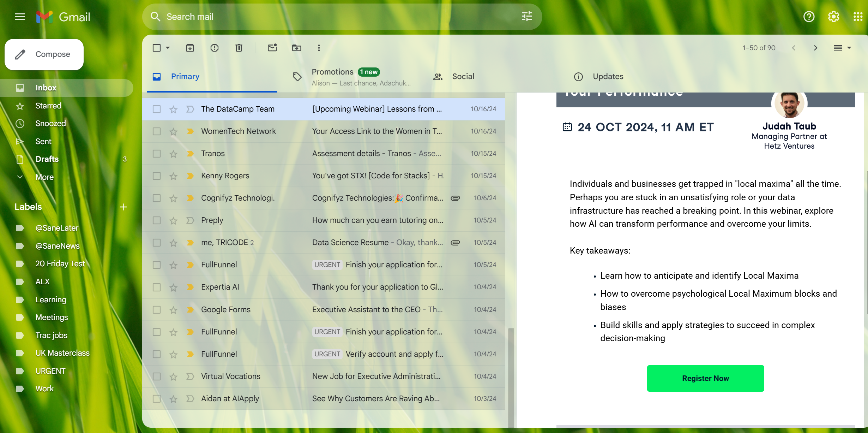Open Settings gear icon

[833, 17]
